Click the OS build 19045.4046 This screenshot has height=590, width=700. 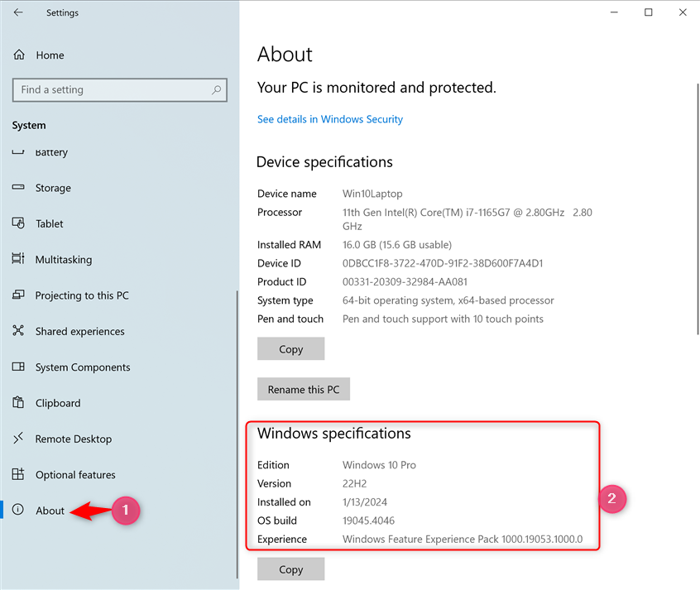(x=368, y=520)
